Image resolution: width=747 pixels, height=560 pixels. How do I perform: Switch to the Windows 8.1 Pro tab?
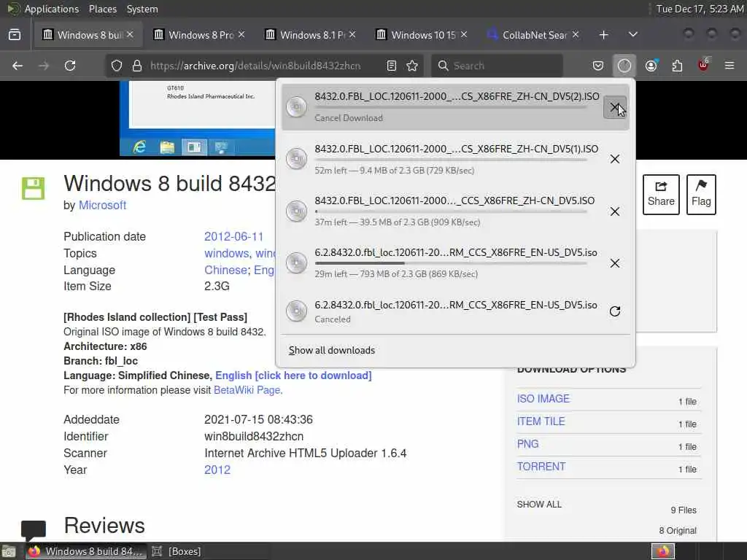click(x=309, y=35)
